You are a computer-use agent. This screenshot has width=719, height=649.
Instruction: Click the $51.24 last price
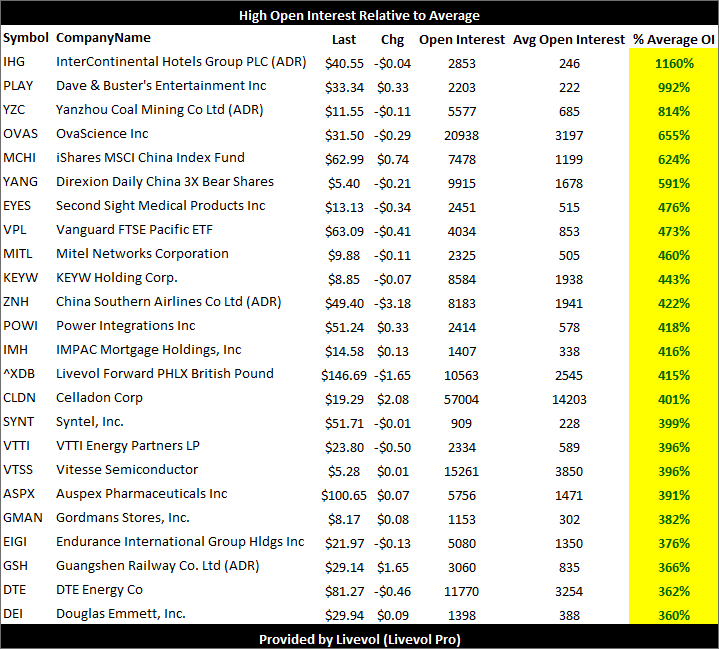click(x=344, y=327)
